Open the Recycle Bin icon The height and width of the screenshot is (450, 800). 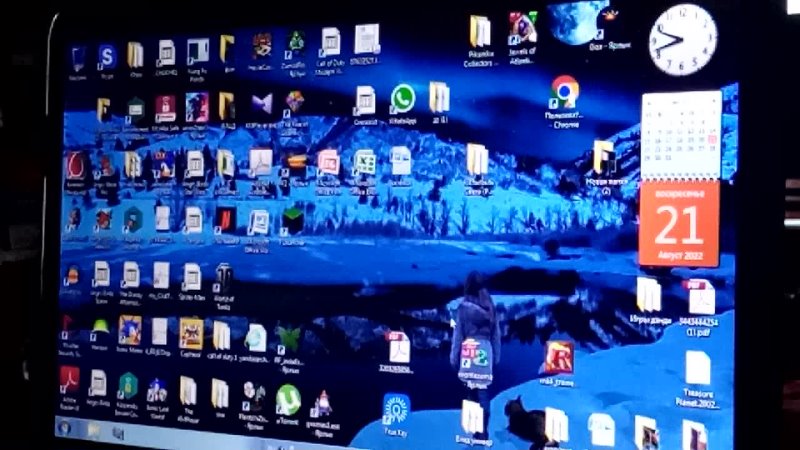pos(78,59)
